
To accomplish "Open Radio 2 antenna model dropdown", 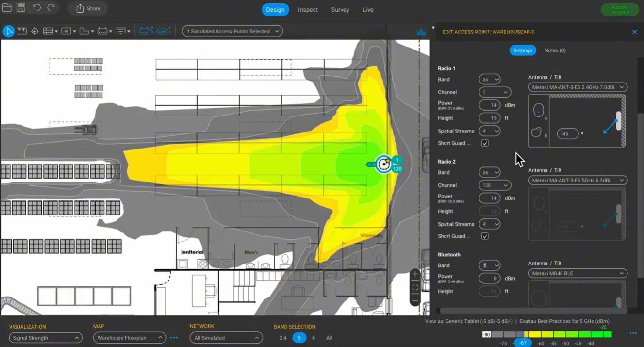I will tap(578, 180).
